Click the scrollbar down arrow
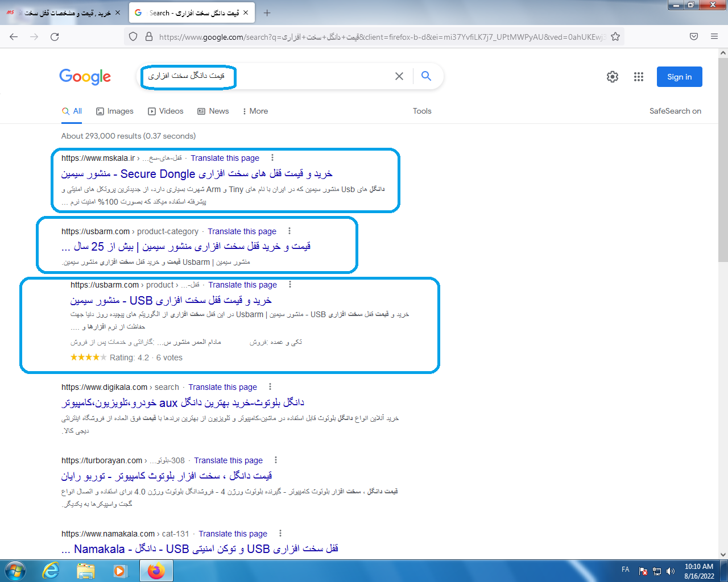 point(723,555)
